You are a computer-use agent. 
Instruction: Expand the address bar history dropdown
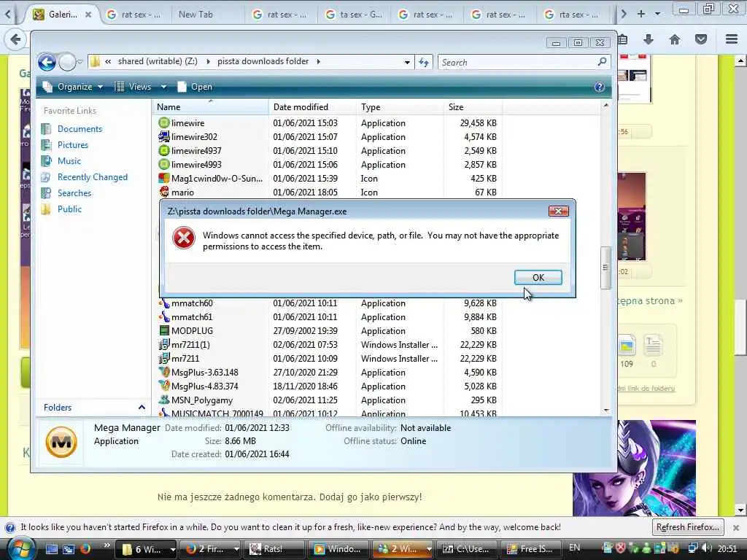pos(407,62)
